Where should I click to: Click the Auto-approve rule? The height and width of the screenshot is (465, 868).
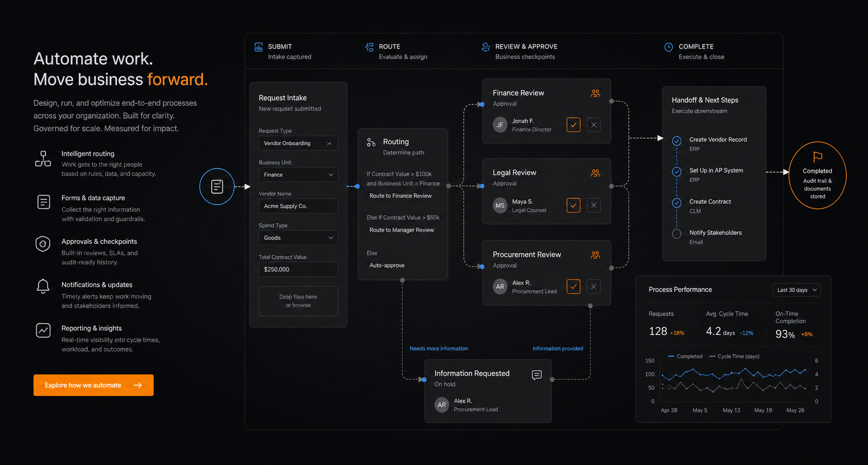pyautogui.click(x=387, y=265)
